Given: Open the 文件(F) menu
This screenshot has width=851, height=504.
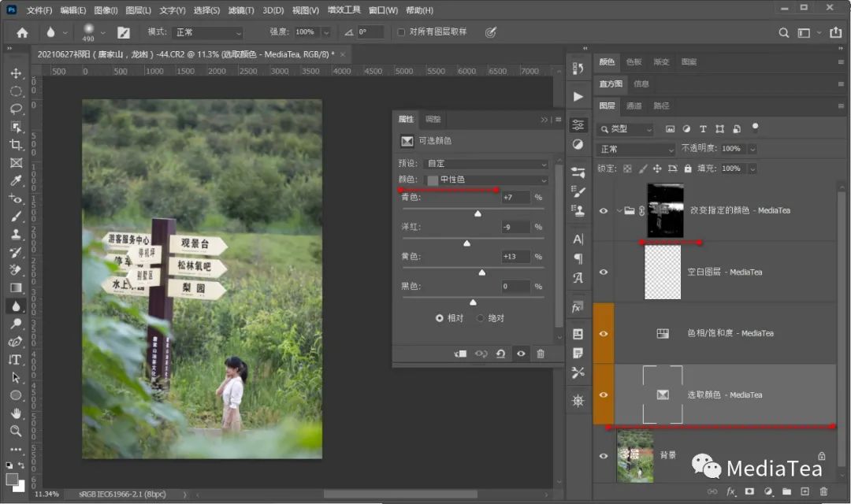Looking at the screenshot, I should (x=39, y=10).
